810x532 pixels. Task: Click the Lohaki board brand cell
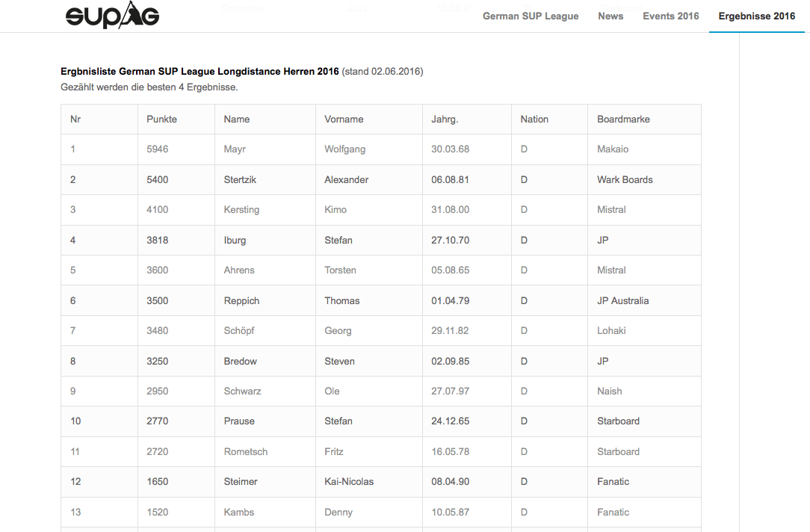611,330
